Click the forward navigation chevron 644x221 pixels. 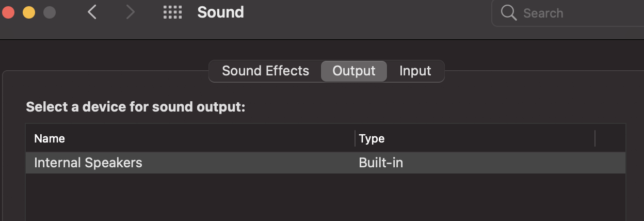(130, 12)
